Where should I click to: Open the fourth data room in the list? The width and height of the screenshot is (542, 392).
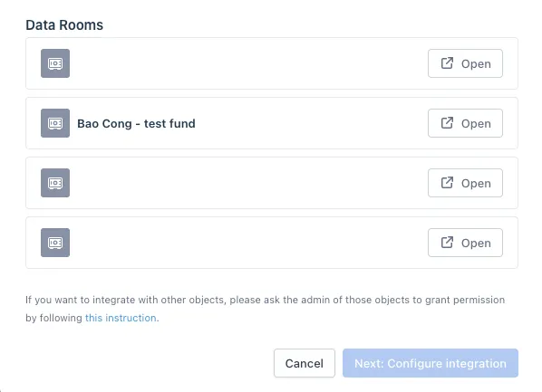[x=465, y=243]
